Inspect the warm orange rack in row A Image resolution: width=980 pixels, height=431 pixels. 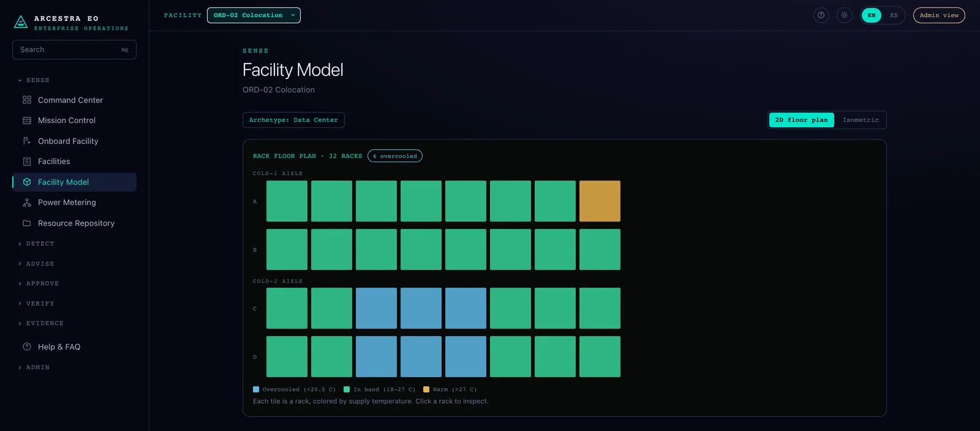point(600,201)
